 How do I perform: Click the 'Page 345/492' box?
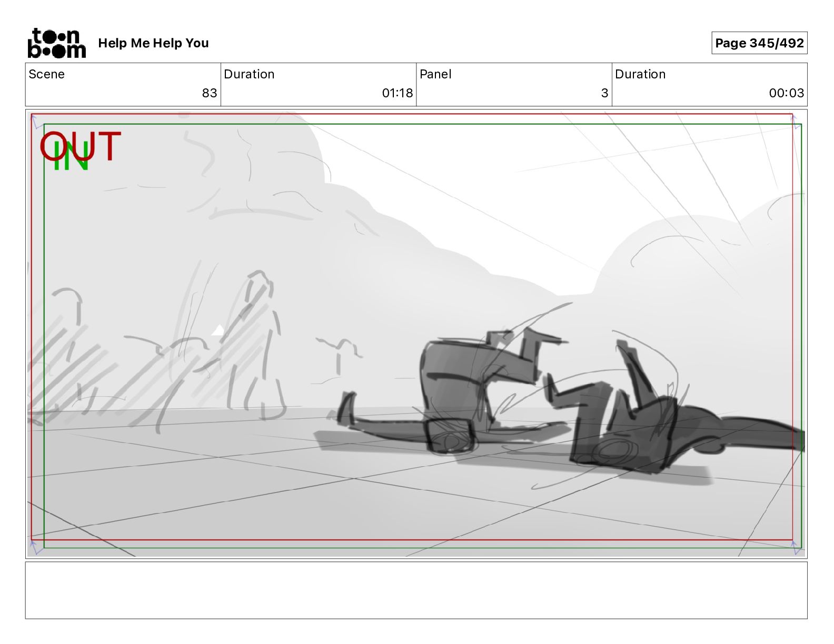tap(759, 43)
